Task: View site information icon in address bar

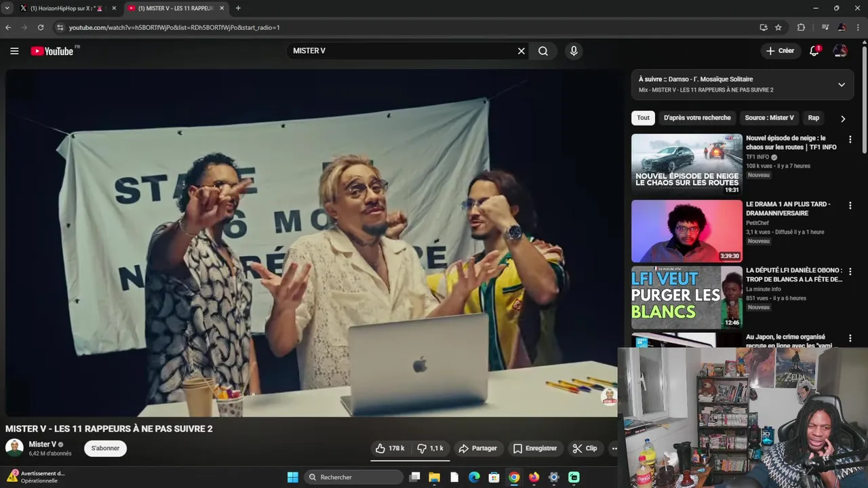Action: [x=60, y=27]
